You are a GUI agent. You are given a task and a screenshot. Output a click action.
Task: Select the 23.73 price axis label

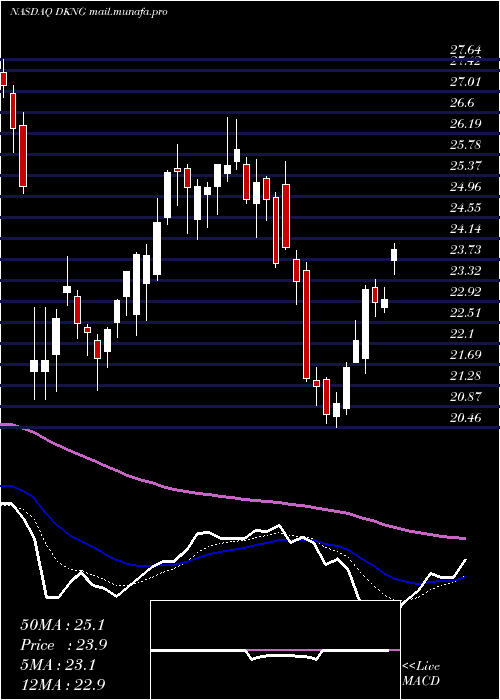(467, 250)
